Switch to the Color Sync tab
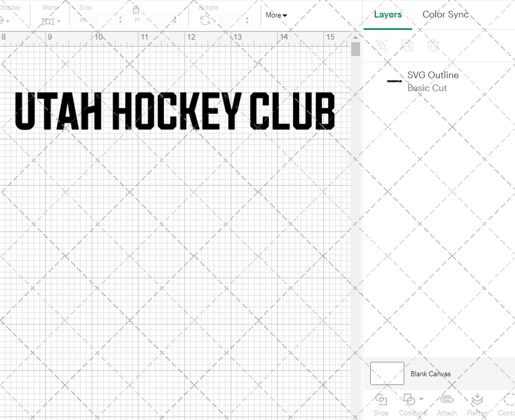Image resolution: width=515 pixels, height=420 pixels. coord(445,14)
